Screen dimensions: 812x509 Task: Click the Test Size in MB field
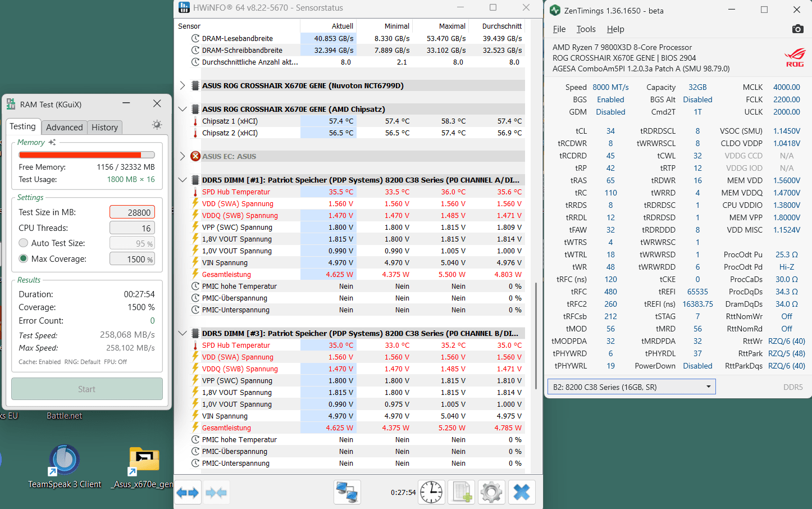pos(132,212)
